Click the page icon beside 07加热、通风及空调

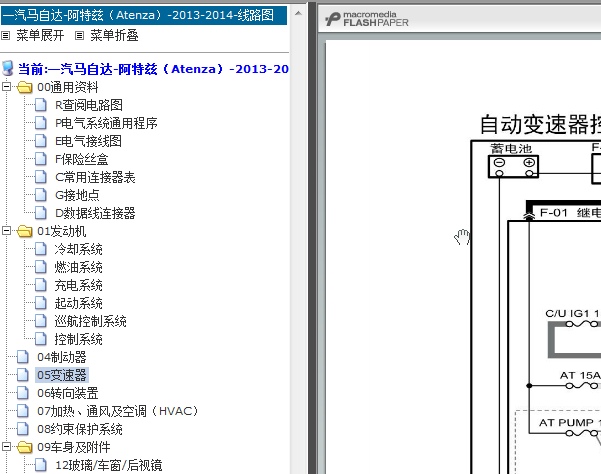(23, 411)
